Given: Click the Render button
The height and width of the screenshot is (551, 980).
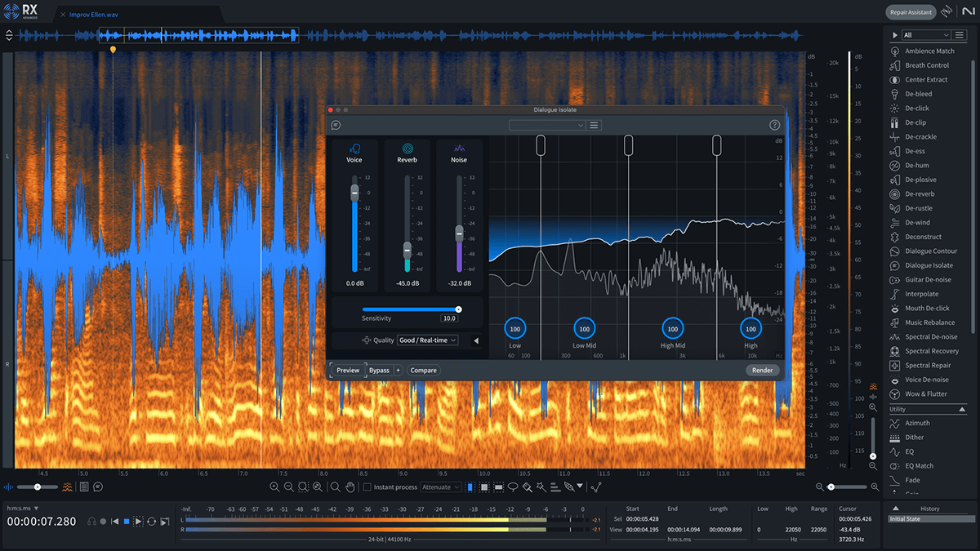Looking at the screenshot, I should tap(762, 371).
